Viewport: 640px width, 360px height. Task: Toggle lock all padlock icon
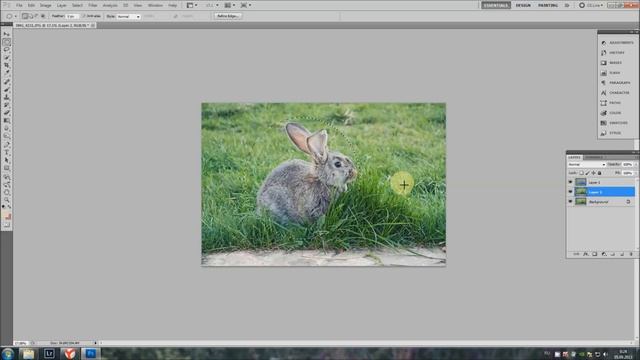coord(600,173)
